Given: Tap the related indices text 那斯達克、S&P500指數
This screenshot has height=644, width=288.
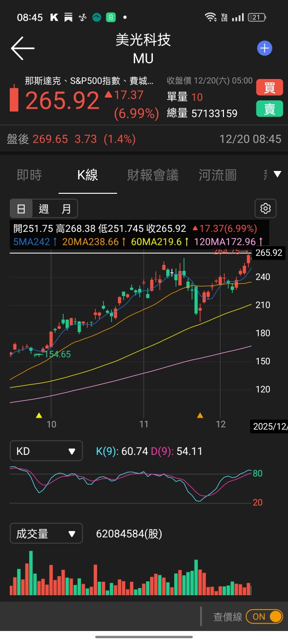Looking at the screenshot, I should [x=89, y=81].
